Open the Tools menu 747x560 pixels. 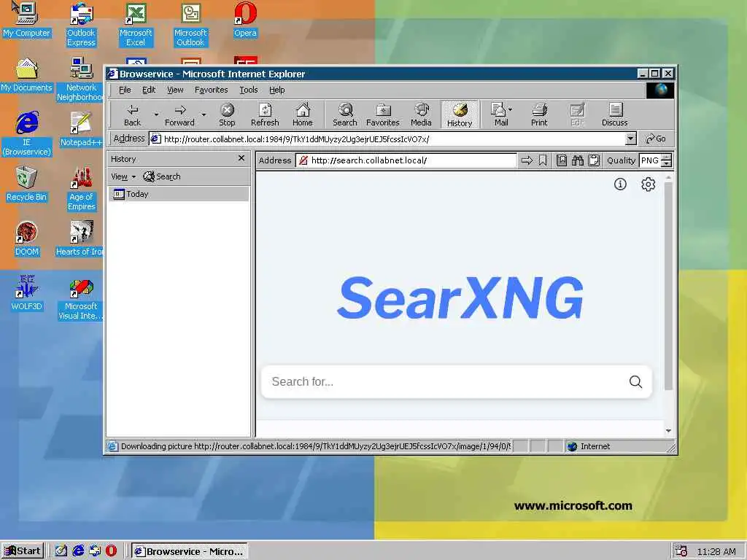[248, 90]
